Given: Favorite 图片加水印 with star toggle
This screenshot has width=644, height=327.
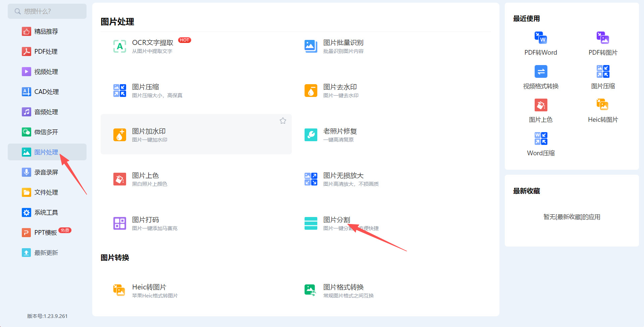Looking at the screenshot, I should 283,121.
